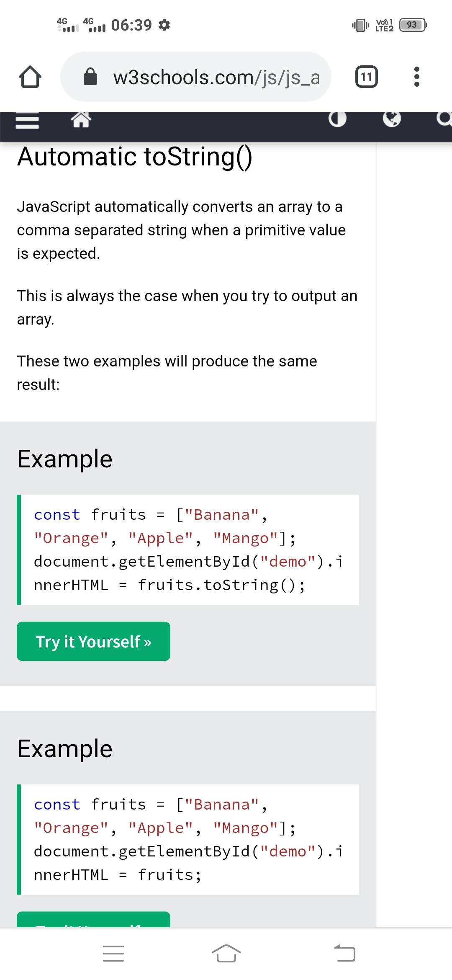Image resolution: width=452 pixels, height=980 pixels.
Task: Open the W3Schools search magnifier
Action: 444,119
